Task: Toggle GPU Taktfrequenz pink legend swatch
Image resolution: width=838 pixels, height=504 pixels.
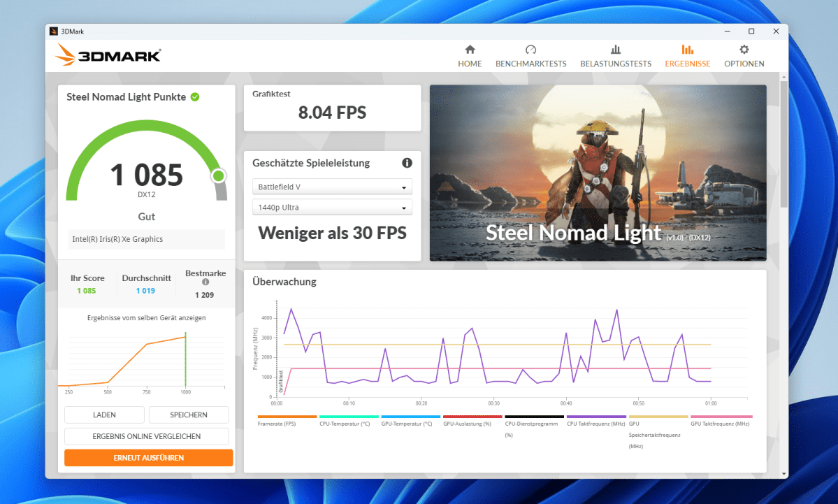Action: 721,417
